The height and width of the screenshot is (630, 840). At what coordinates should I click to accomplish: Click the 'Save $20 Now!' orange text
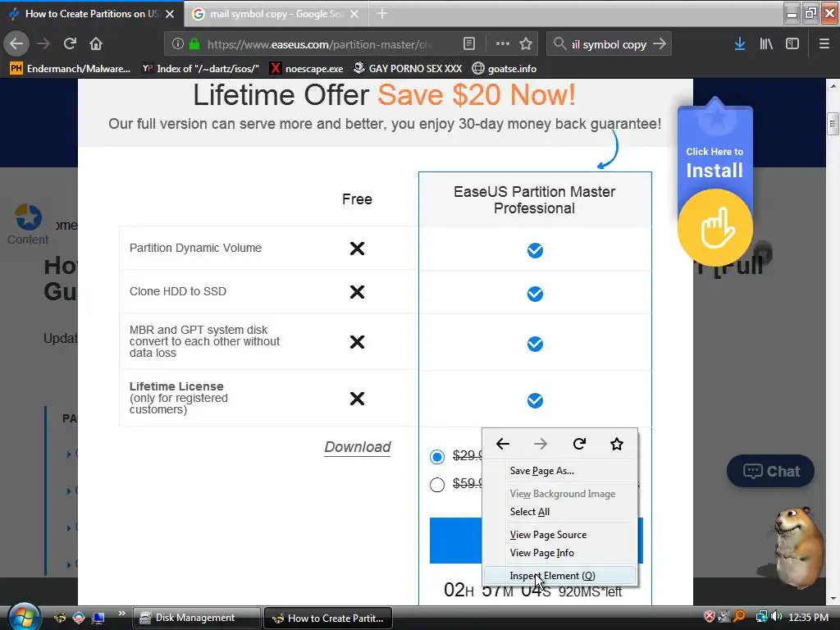pos(477,95)
